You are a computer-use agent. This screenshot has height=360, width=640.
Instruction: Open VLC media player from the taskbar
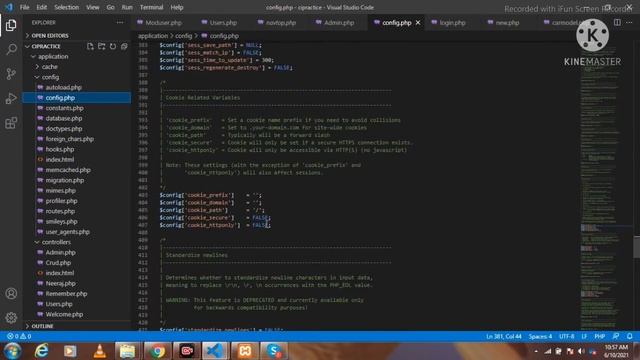coord(100,351)
